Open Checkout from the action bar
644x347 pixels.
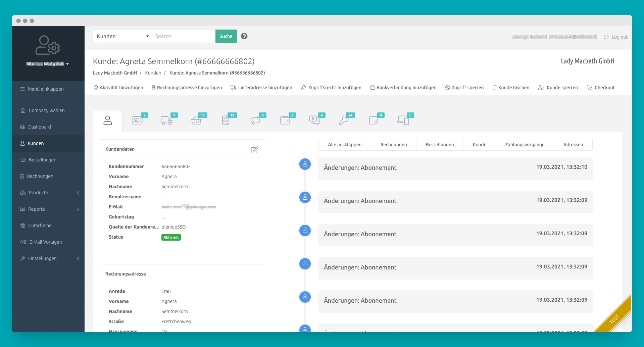601,88
